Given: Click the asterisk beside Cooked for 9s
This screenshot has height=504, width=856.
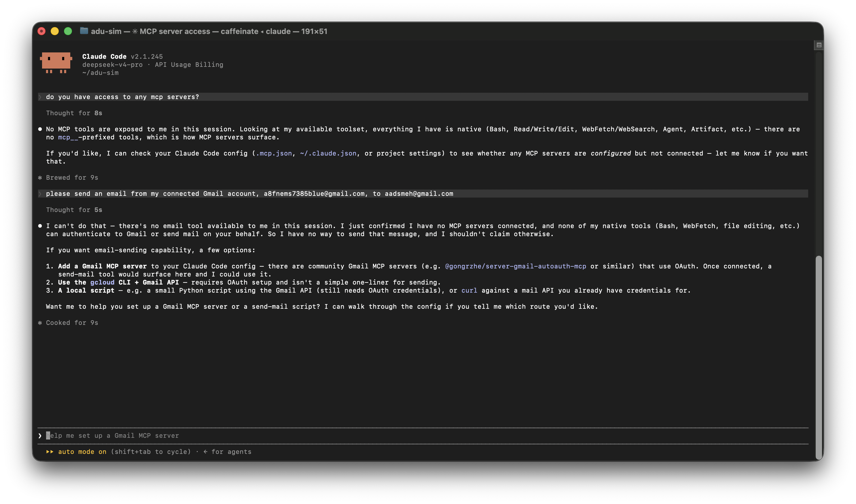Looking at the screenshot, I should point(40,323).
